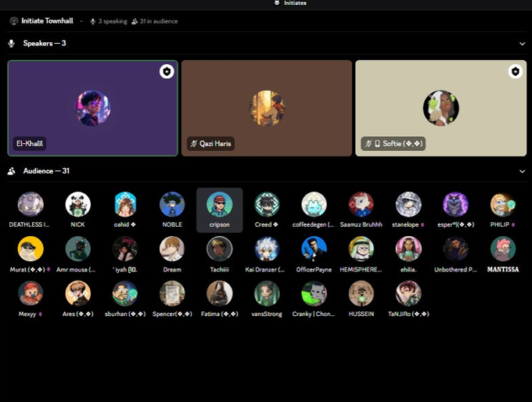Select Spencer audience avatar
Viewport: 532px width, 402px height.
pos(172,294)
